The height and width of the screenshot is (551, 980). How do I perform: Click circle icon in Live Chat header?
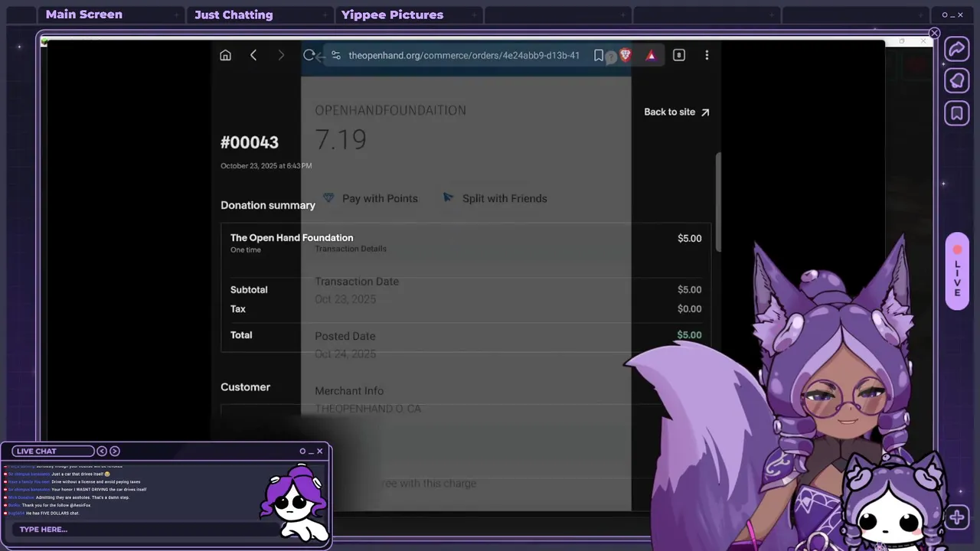pos(302,451)
